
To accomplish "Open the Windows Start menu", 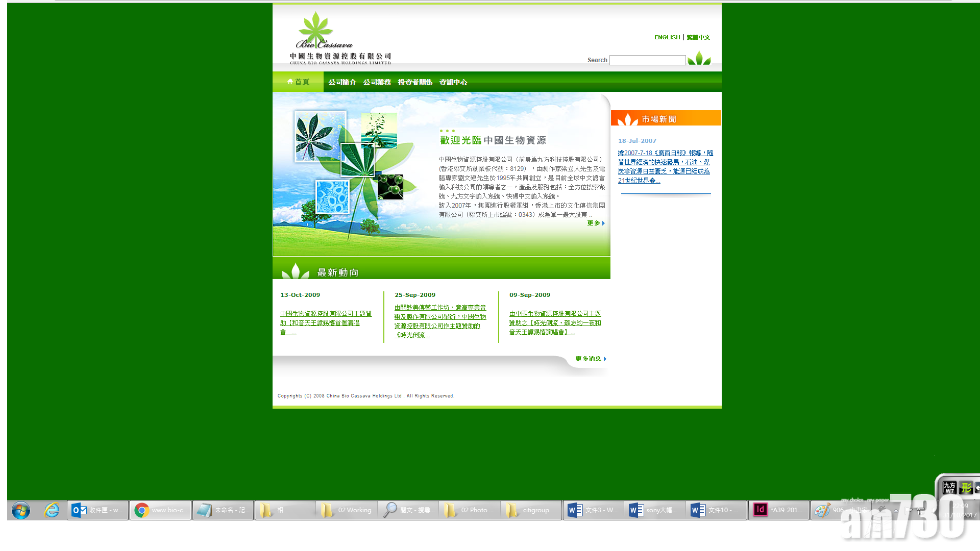I will pyautogui.click(x=21, y=510).
